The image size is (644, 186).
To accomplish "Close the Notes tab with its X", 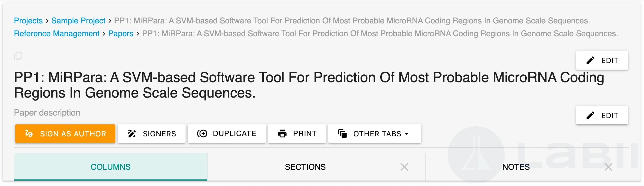I will [608, 167].
